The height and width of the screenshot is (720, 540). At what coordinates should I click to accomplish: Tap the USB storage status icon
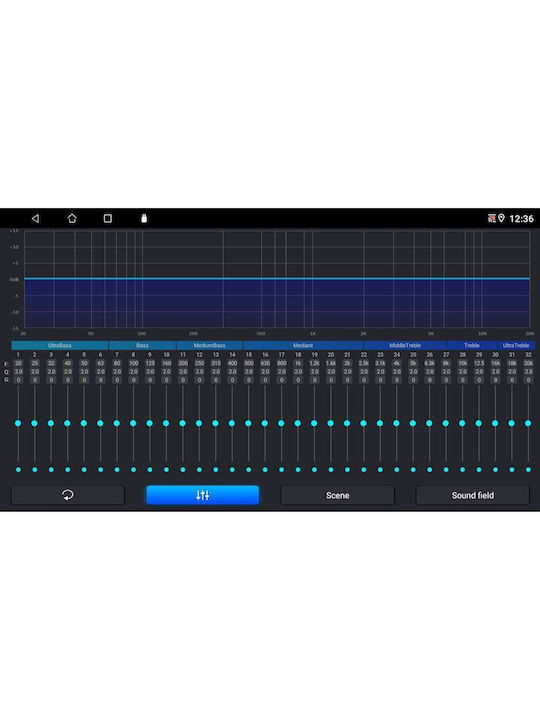tap(144, 219)
